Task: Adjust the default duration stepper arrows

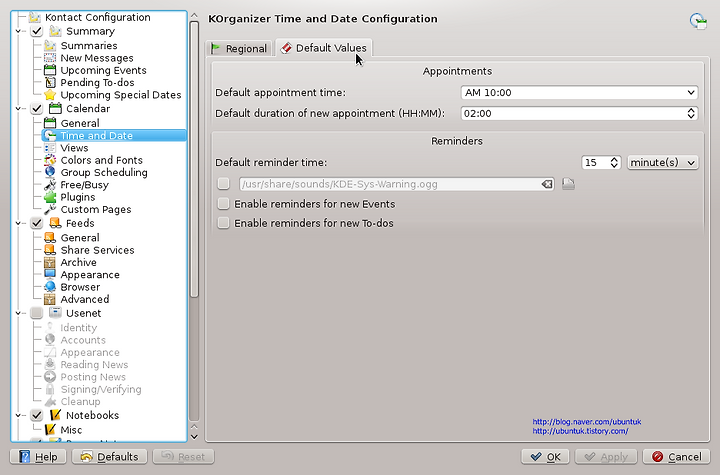Action: point(691,113)
